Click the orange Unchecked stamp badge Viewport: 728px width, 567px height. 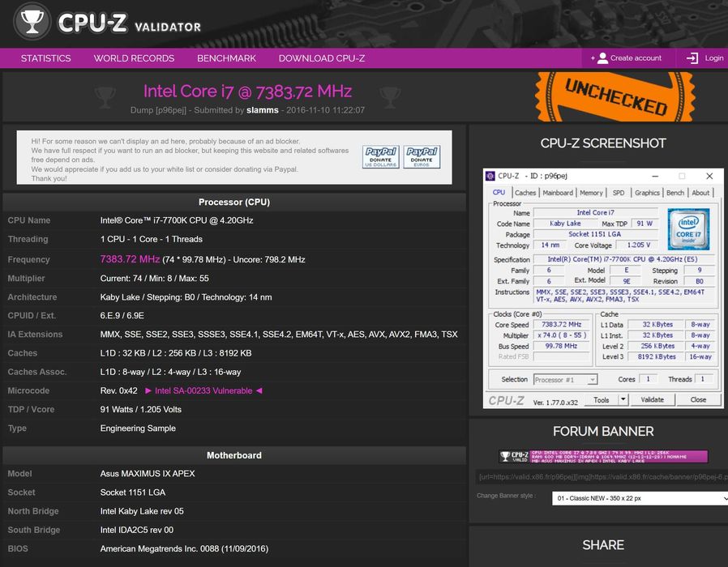pos(615,96)
